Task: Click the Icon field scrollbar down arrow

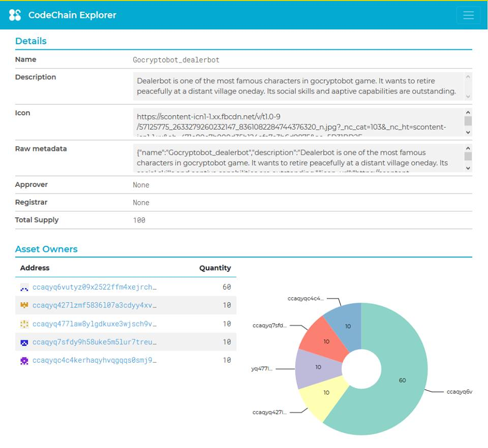Action: pyautogui.click(x=468, y=133)
